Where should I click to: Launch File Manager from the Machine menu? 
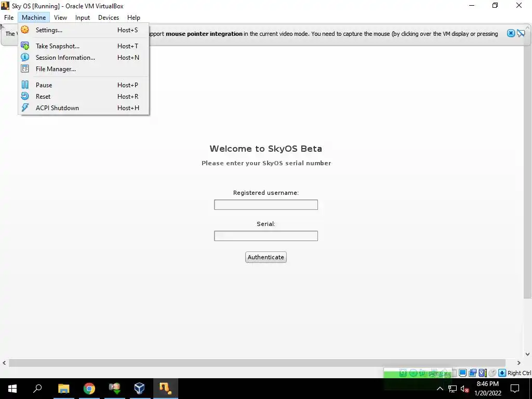84,69
